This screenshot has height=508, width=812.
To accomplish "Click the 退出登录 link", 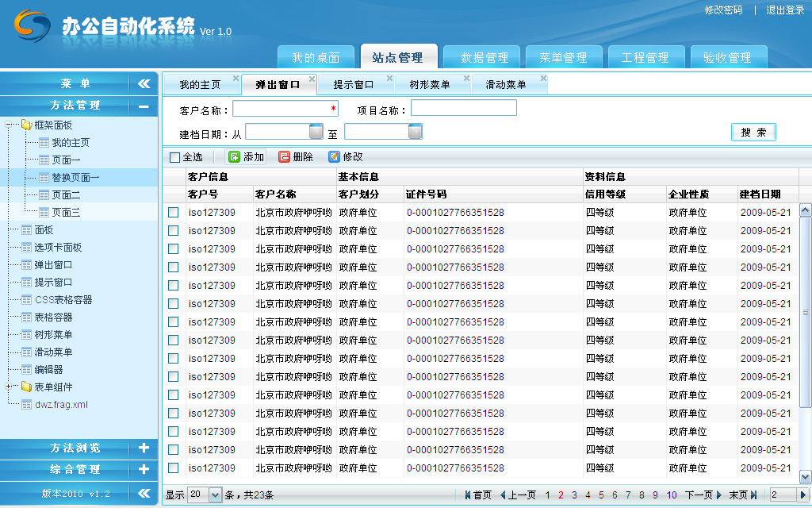I will point(785,10).
